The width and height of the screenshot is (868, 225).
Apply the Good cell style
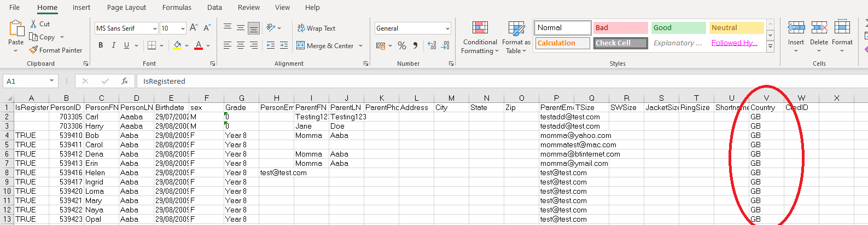679,27
